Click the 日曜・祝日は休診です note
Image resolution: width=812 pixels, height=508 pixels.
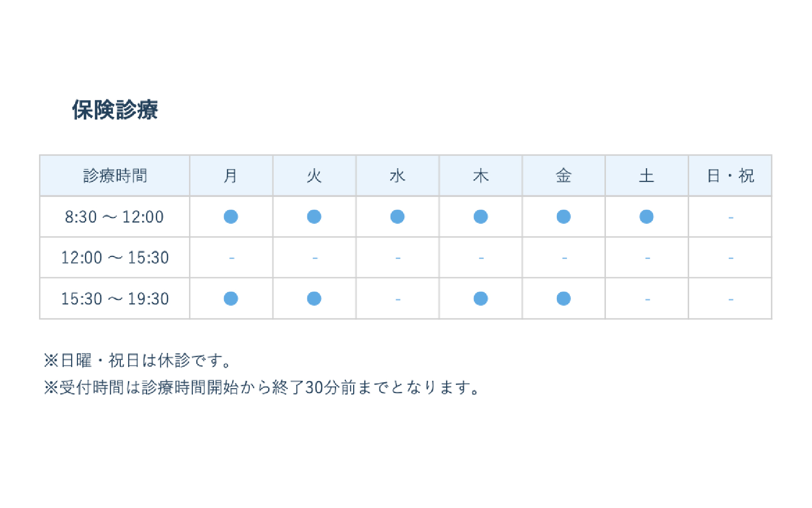tap(137, 361)
